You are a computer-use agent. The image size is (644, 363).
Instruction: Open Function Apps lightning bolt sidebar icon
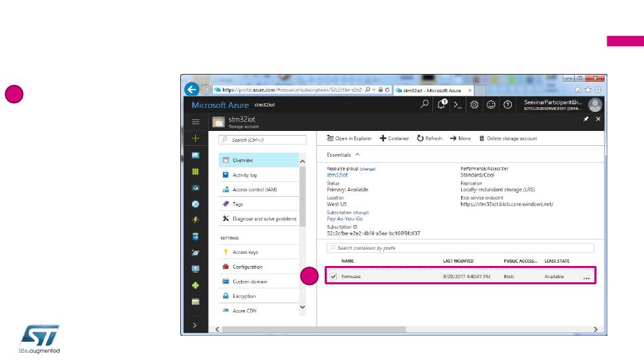pos(195,220)
